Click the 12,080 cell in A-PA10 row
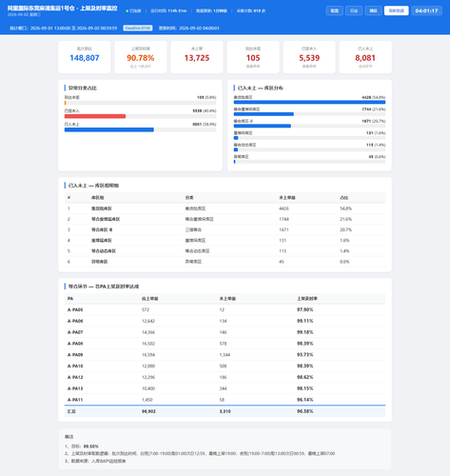 [148, 367]
